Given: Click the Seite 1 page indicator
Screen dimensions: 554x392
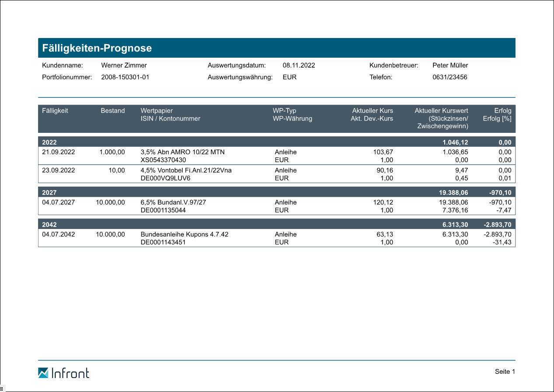Looking at the screenshot, I should pos(505,372).
